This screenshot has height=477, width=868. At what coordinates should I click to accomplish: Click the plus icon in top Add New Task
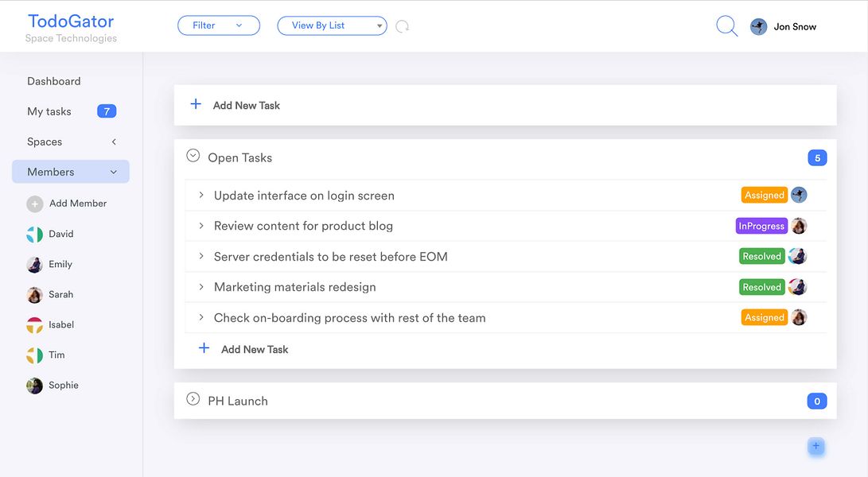click(196, 104)
